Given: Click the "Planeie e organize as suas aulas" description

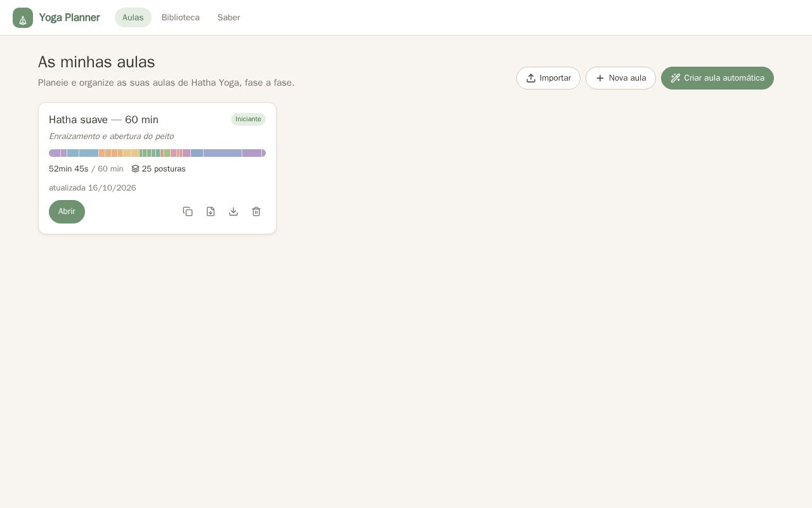Looking at the screenshot, I should point(166,83).
